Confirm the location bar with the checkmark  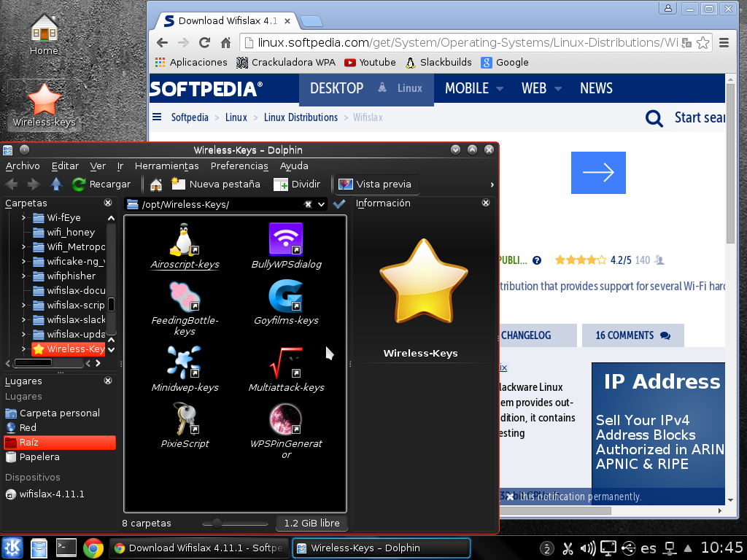339,204
